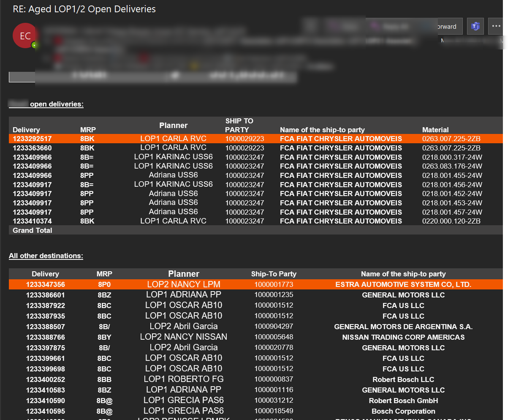The width and height of the screenshot is (516, 420).
Task: Click the SHIP TO PARTY column header
Action: pos(239,125)
